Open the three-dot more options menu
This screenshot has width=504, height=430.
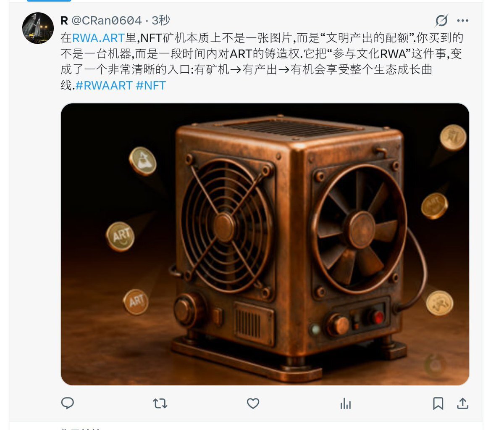pyautogui.click(x=462, y=20)
